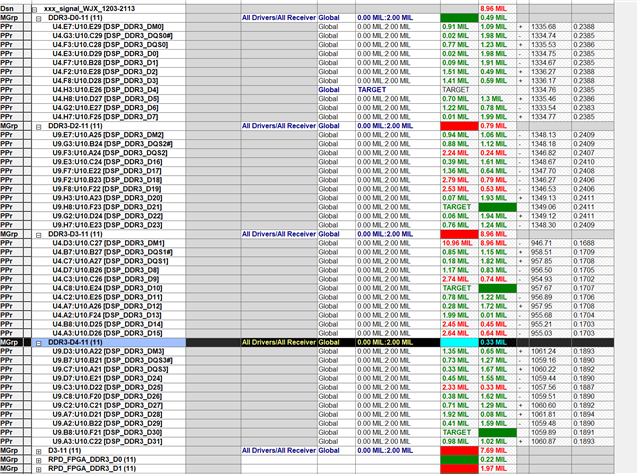Click the 0.2411 delay value of DSP_DDR3_D21
This screenshot has width=638, height=474.
point(584,207)
